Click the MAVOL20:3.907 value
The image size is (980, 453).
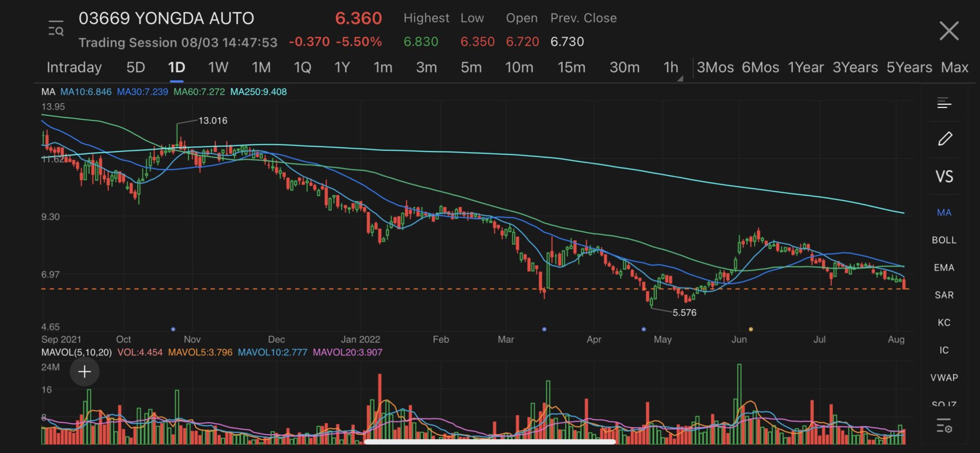347,352
